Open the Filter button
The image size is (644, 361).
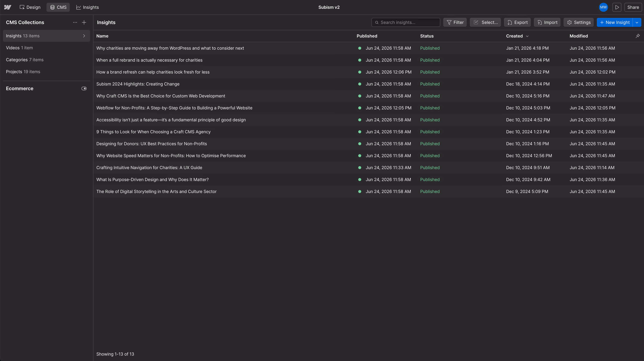pyautogui.click(x=455, y=22)
